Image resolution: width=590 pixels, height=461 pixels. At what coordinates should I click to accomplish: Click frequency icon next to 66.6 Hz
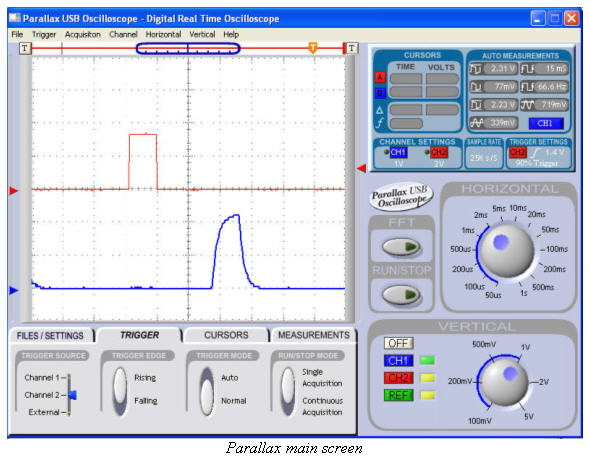[x=528, y=87]
